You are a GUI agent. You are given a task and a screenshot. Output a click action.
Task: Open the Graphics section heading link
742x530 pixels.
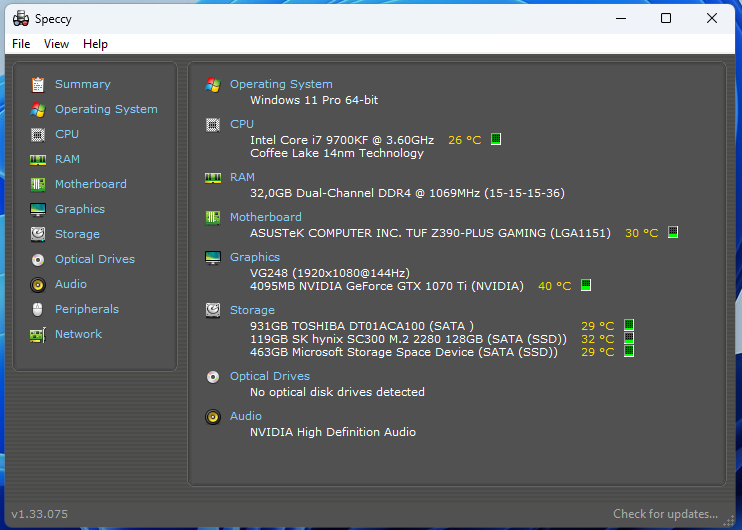(x=255, y=257)
